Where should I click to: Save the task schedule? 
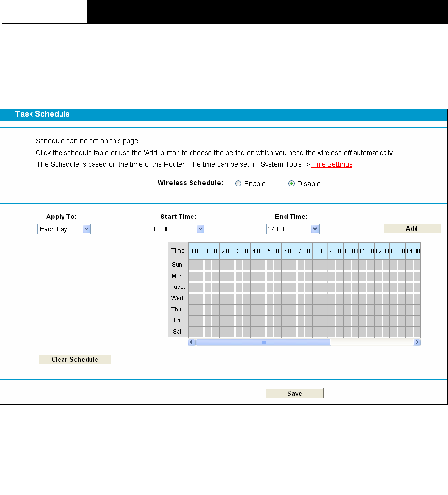pyautogui.click(x=295, y=393)
